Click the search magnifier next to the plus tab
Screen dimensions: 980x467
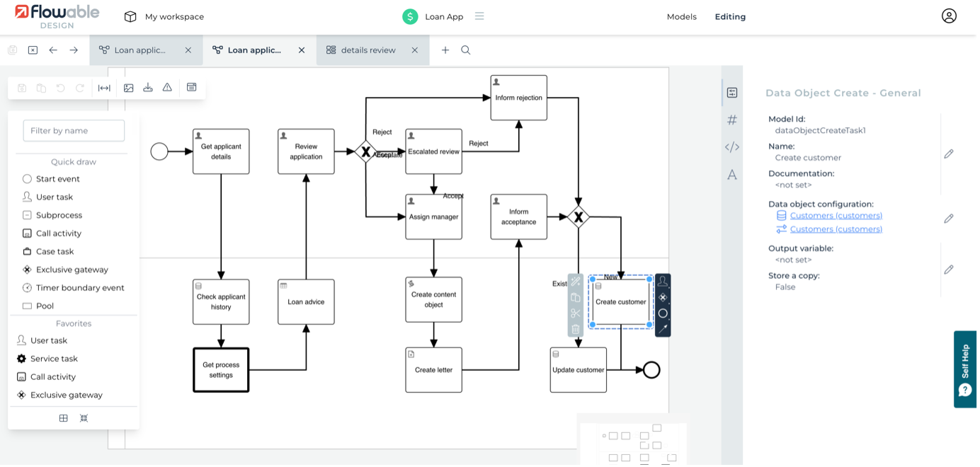465,50
